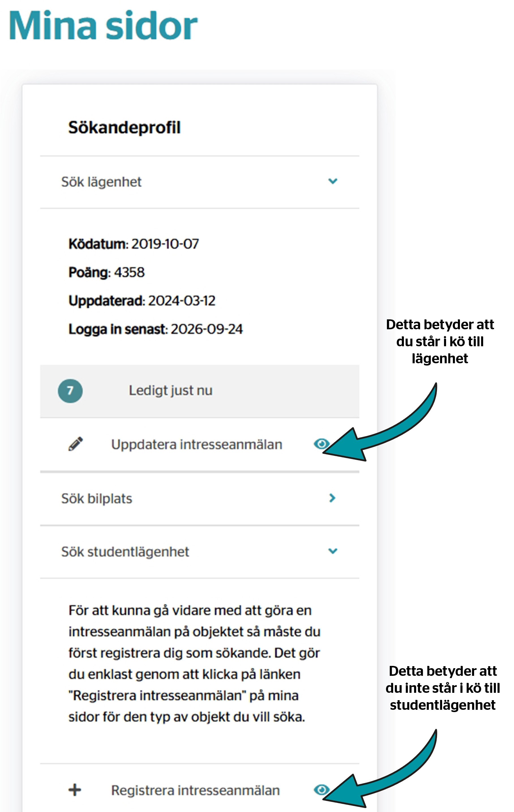Click the Ködatum 2019-10-07 line
Image resolution: width=514 pixels, height=812 pixels.
(134, 244)
